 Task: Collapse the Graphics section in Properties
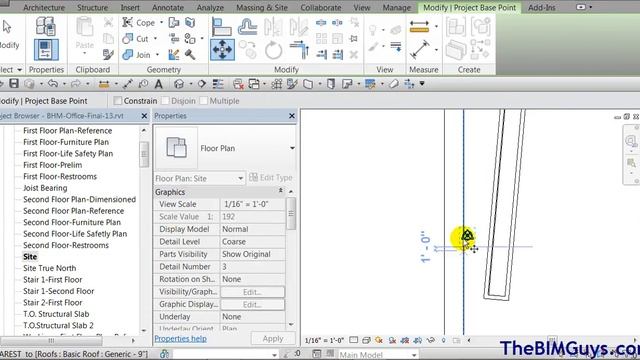(x=280, y=191)
